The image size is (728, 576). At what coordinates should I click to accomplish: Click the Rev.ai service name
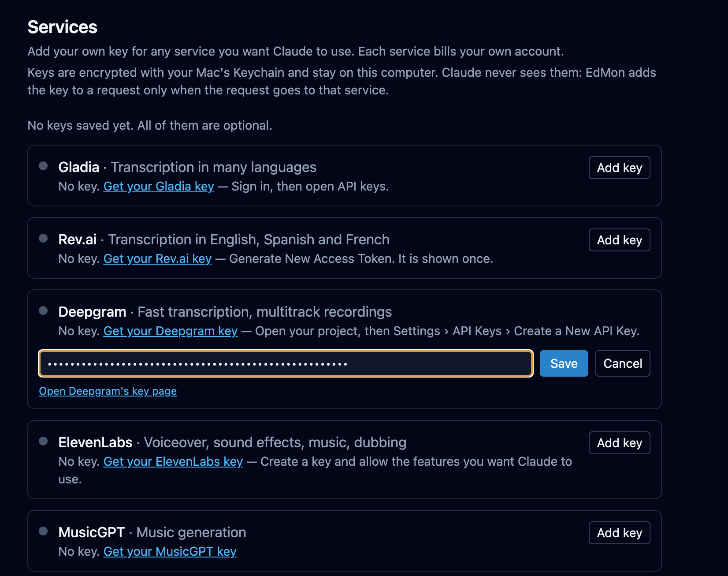(x=78, y=239)
